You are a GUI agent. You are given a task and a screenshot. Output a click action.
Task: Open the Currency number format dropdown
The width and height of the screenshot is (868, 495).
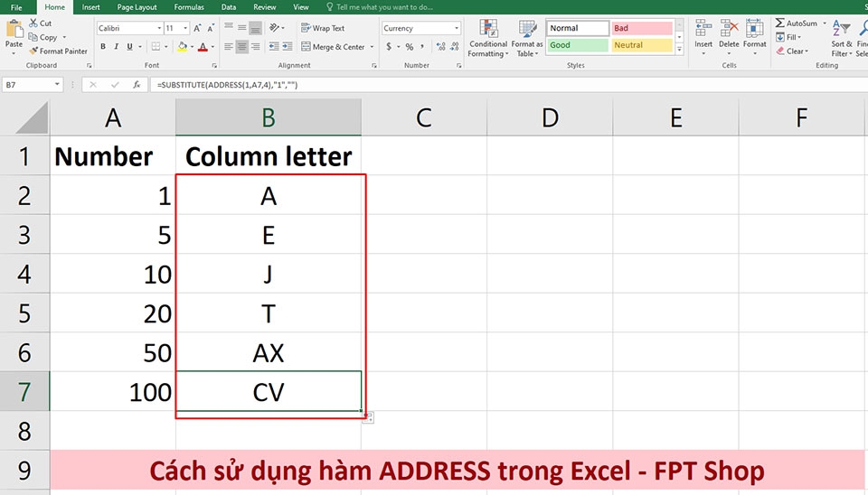tap(457, 28)
